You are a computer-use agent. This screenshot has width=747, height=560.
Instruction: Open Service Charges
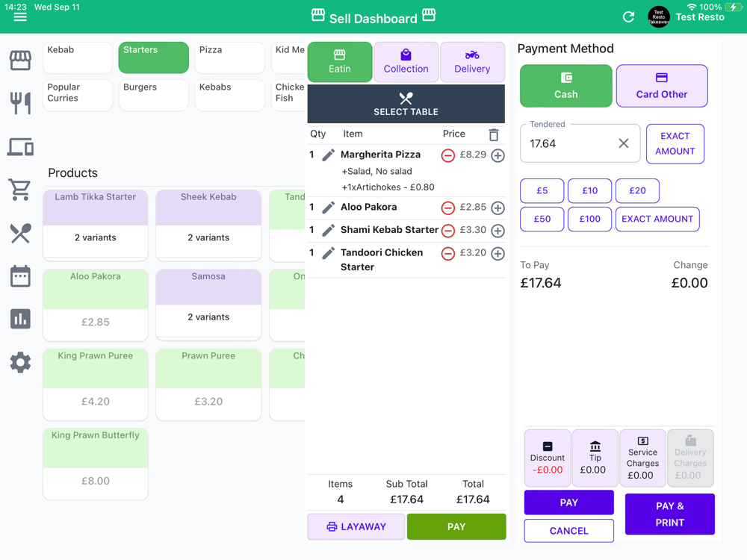[642, 458]
